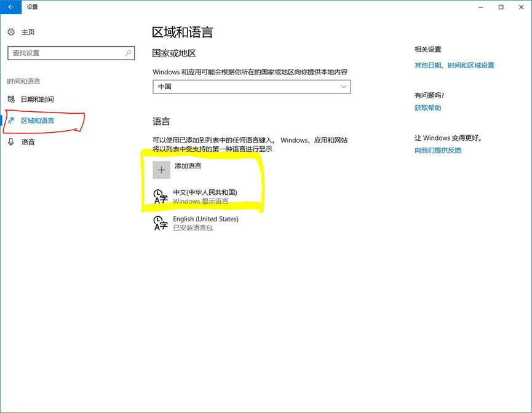
Task: Click the 国家或地区 section heading
Action: [x=174, y=53]
